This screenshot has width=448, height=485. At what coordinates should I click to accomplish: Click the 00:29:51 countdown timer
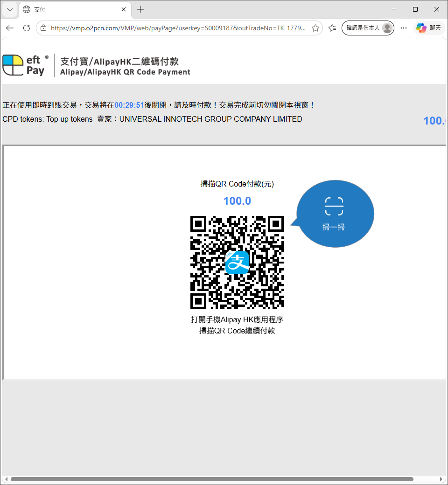click(x=129, y=105)
